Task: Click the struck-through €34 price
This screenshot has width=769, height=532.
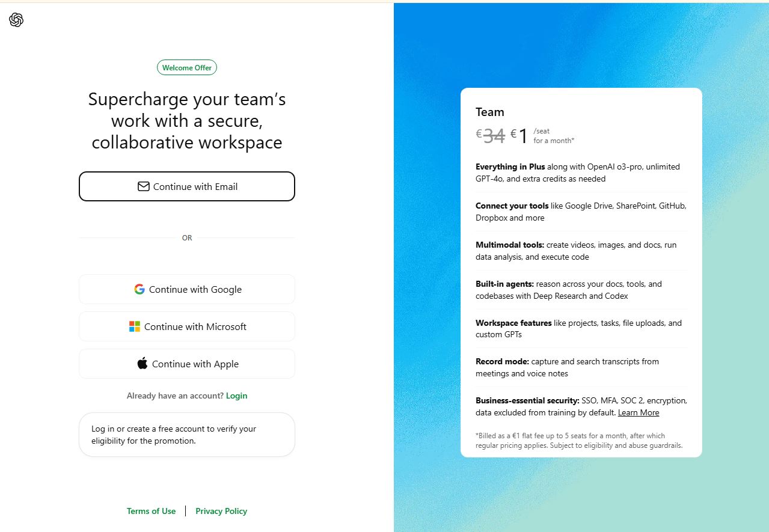Action: click(491, 136)
